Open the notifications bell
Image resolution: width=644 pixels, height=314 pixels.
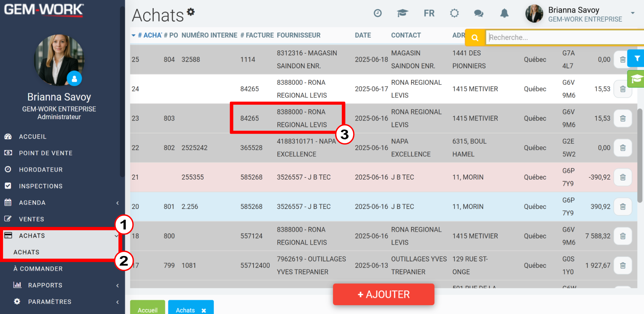pos(504,13)
